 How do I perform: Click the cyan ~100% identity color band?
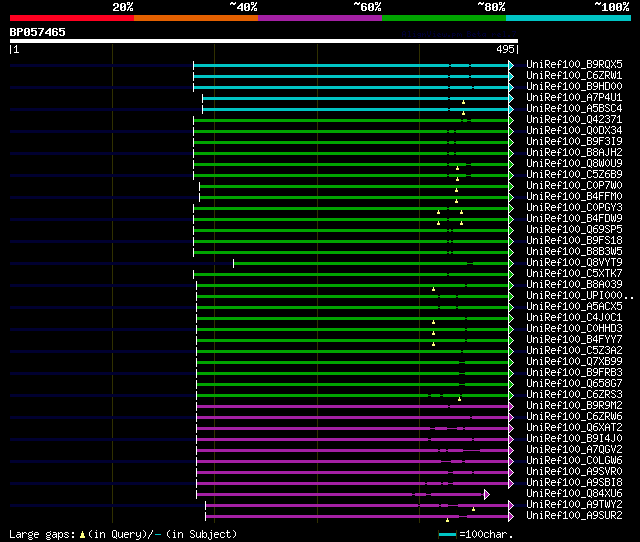tap(568, 18)
